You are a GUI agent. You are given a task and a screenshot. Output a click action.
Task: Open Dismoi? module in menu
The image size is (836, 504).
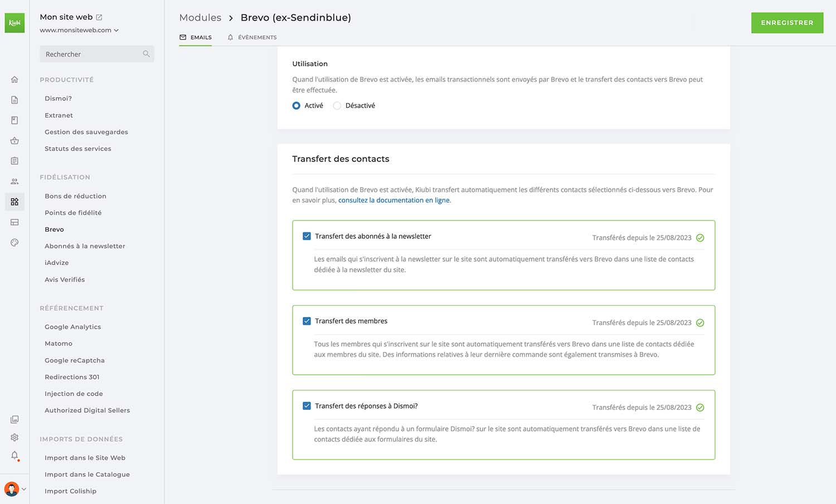58,99
